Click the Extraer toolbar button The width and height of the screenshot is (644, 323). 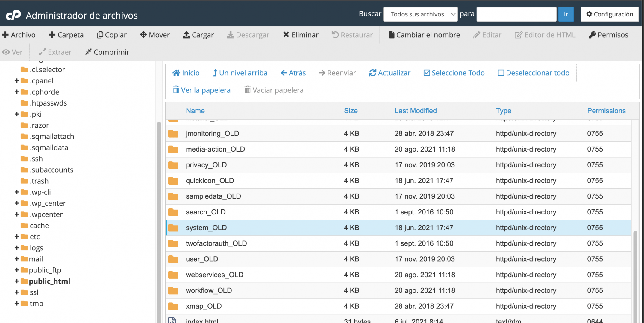pyautogui.click(x=55, y=52)
